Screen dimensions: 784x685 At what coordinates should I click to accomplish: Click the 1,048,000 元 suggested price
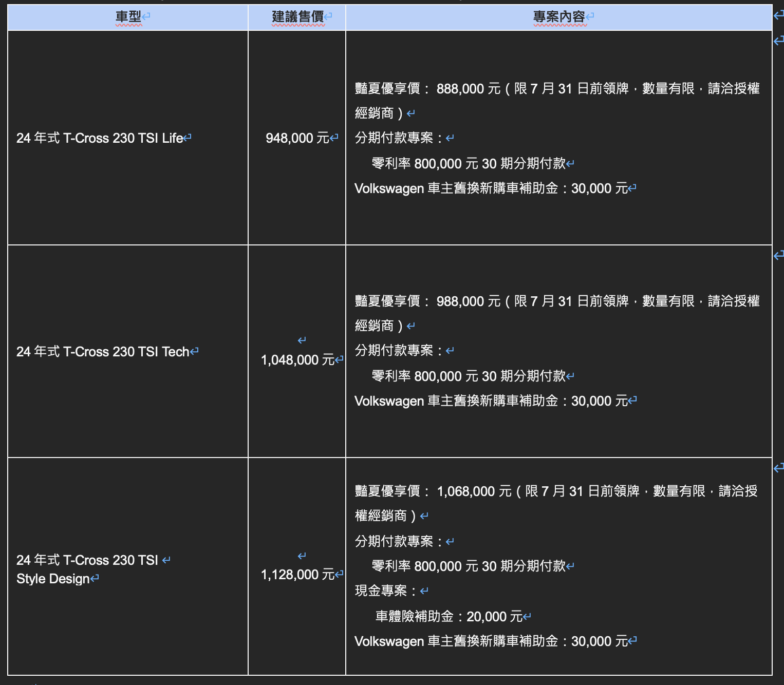coord(297,360)
